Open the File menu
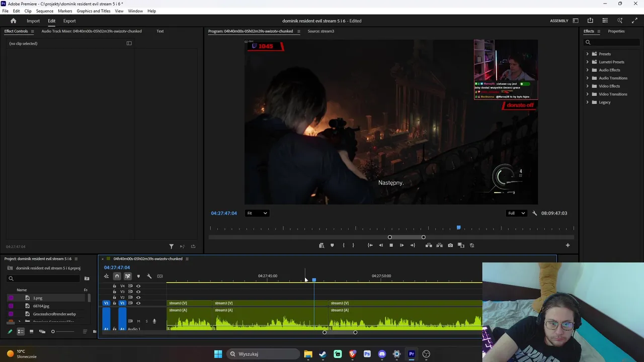The width and height of the screenshot is (644, 362). point(5,11)
